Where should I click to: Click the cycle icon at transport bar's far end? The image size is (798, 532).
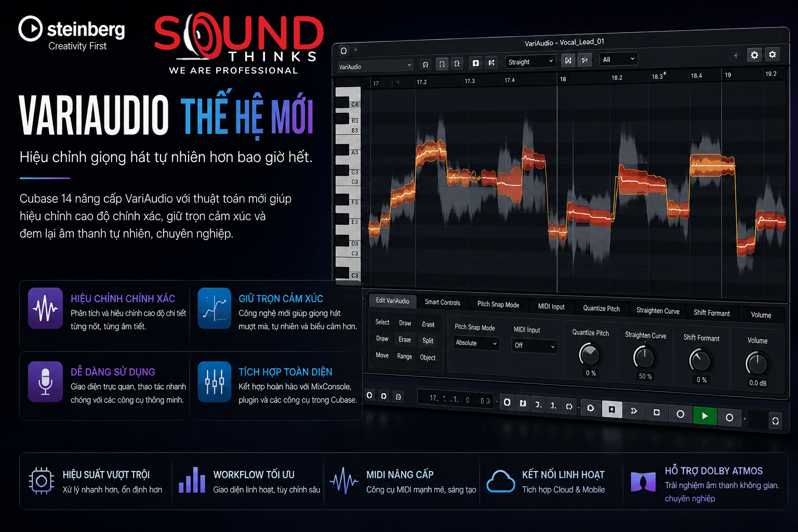[x=775, y=421]
